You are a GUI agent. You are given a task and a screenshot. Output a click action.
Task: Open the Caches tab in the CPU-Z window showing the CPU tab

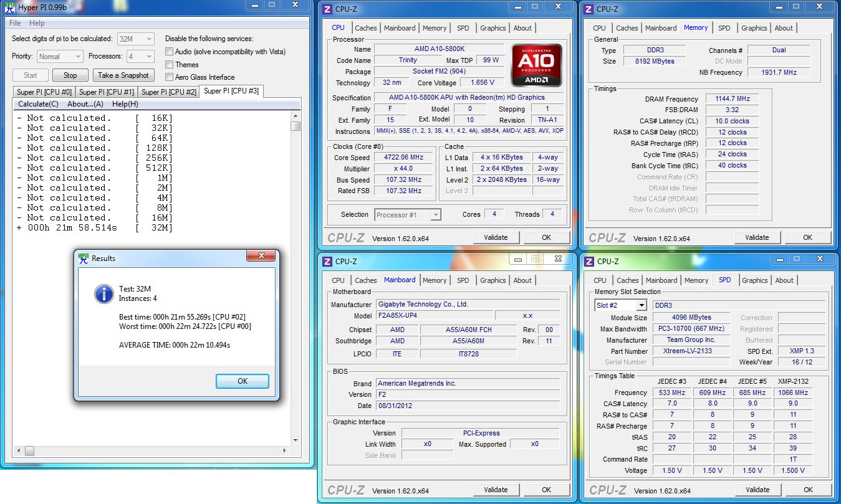tap(366, 28)
